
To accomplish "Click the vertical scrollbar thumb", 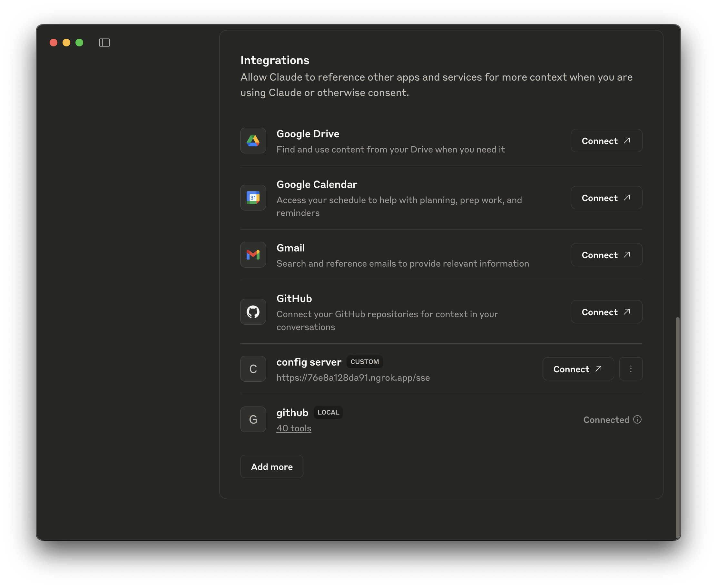I will tap(677, 427).
